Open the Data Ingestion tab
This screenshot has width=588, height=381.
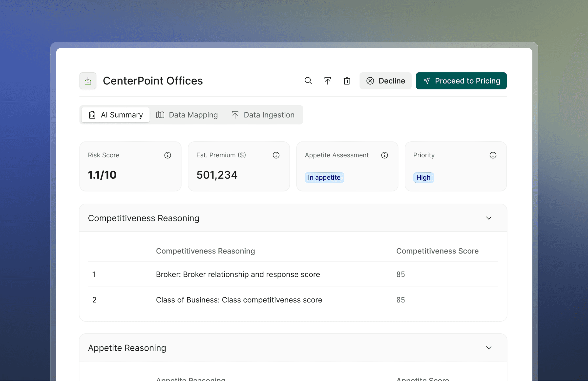pos(263,115)
